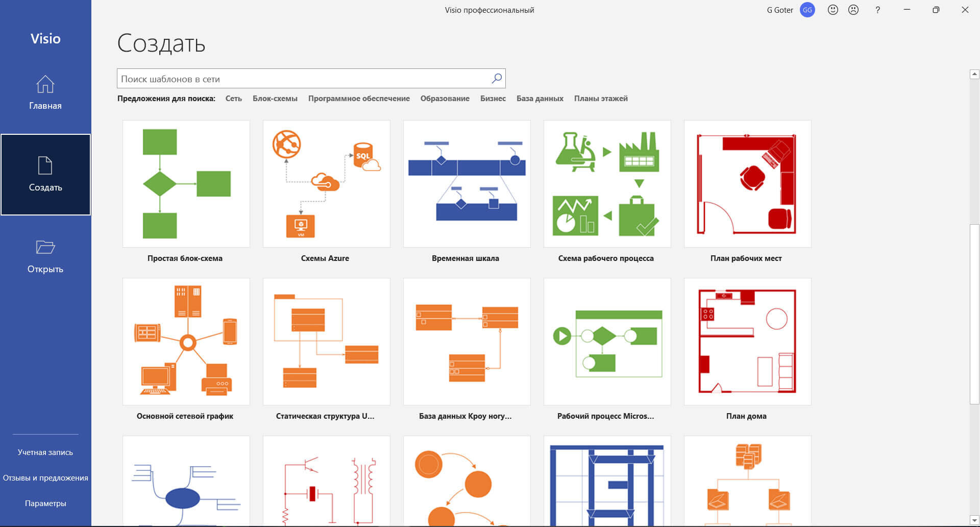
Task: Pick the База данных suggestion
Action: click(540, 99)
